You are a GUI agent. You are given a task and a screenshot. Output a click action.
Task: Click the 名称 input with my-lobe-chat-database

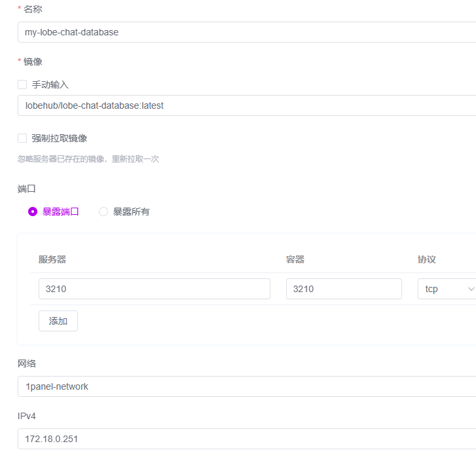tap(247, 32)
